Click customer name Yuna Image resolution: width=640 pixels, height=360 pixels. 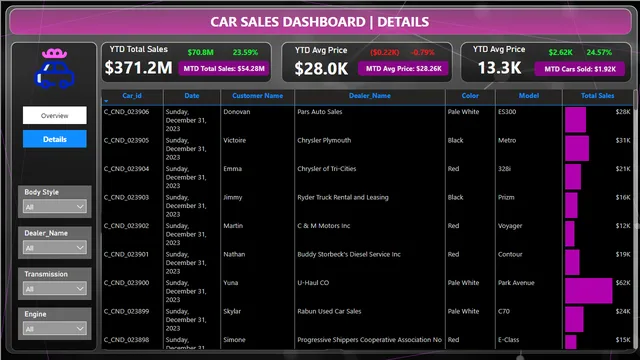[x=231, y=282]
